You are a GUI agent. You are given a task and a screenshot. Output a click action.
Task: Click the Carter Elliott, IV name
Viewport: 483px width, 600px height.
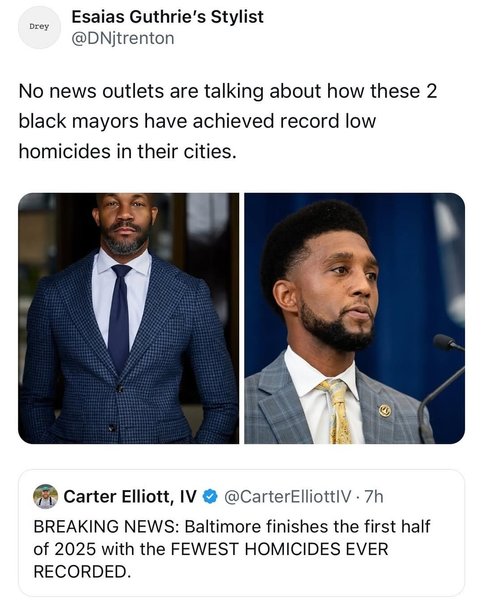(130, 497)
